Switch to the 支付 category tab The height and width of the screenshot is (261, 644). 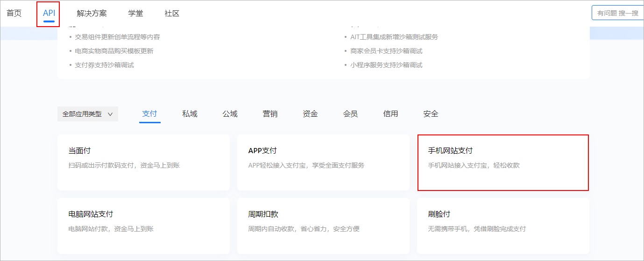tap(149, 113)
